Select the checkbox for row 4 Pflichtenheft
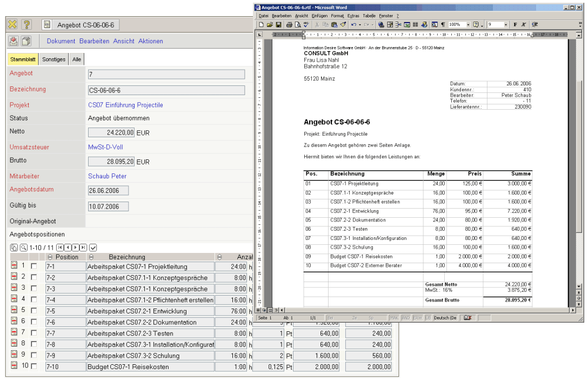Viewport: 588px width, 381px height. click(x=34, y=299)
